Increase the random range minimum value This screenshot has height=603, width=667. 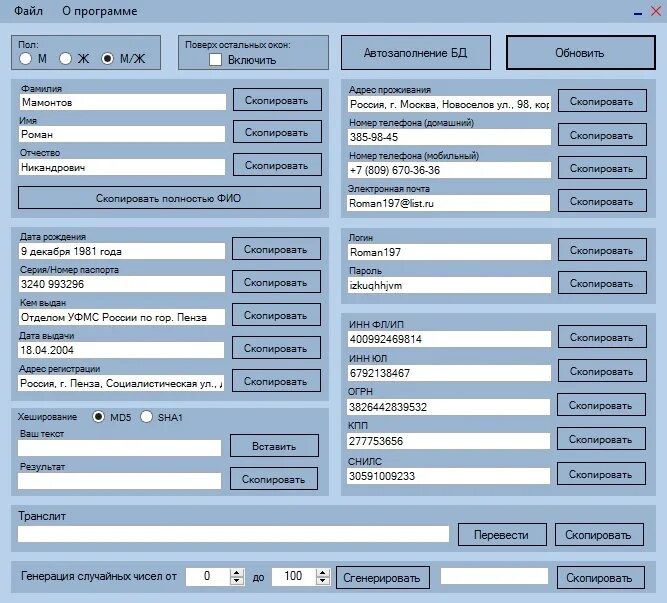coord(237,572)
